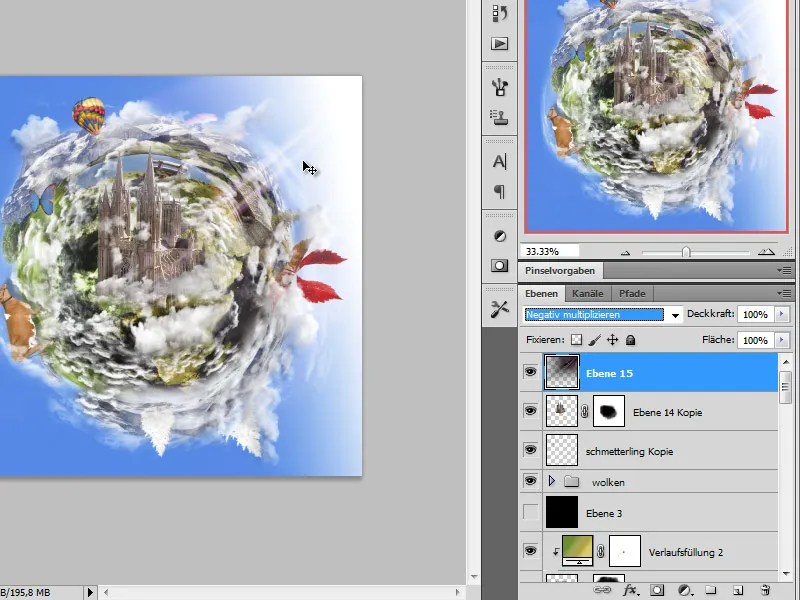
Task: Click the Fläche value field
Action: [756, 340]
